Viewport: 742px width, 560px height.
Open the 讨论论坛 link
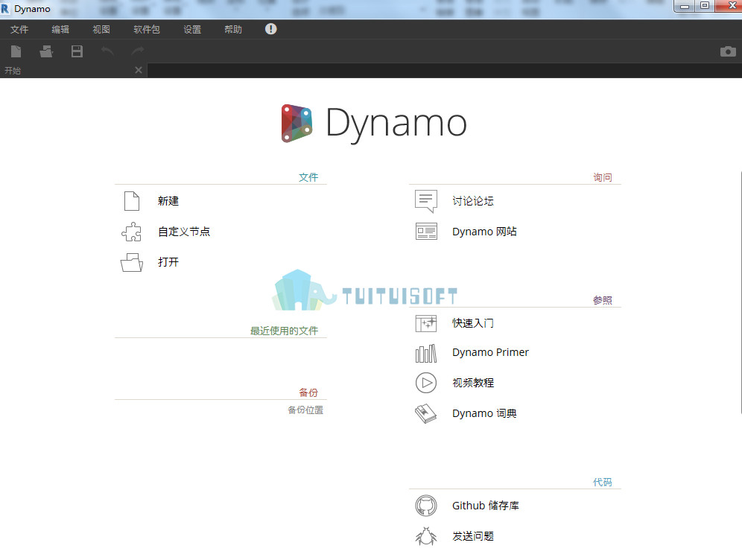click(473, 201)
